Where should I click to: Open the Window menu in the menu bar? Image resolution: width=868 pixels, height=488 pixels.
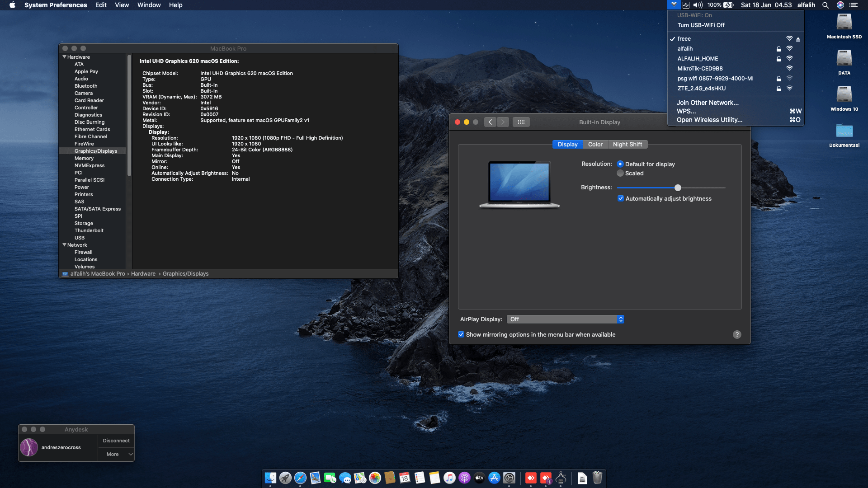149,5
